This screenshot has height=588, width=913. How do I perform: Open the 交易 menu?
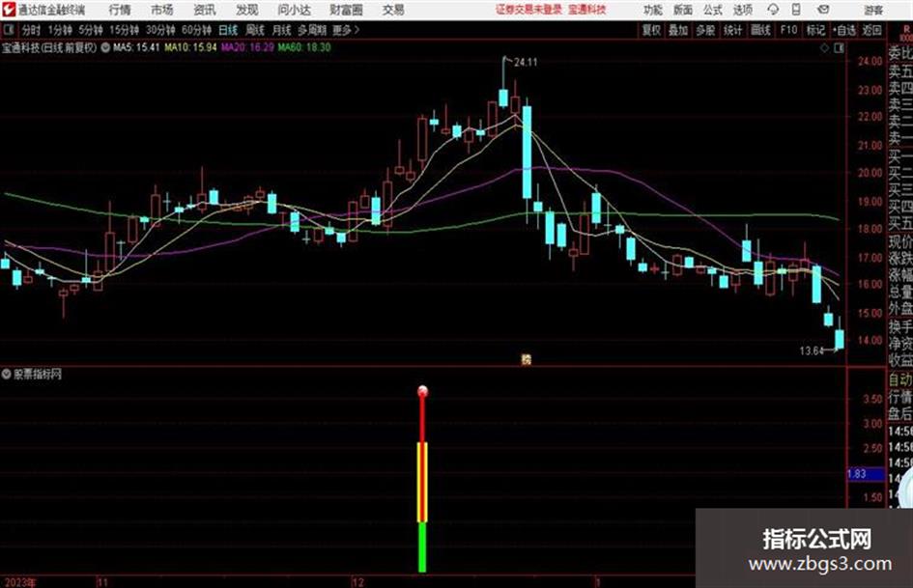(x=393, y=10)
